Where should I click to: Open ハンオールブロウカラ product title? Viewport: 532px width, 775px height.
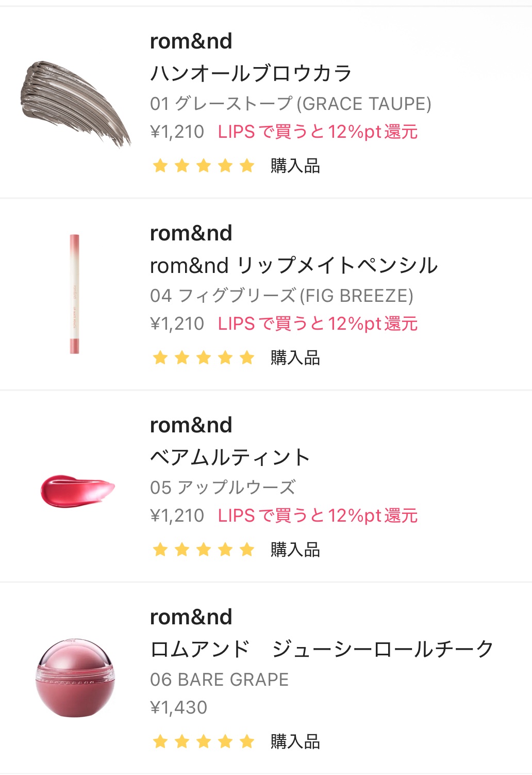[x=251, y=73]
